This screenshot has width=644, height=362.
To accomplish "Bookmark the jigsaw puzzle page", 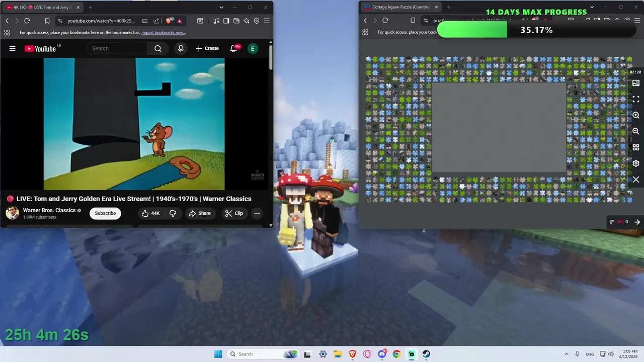I will (x=413, y=21).
